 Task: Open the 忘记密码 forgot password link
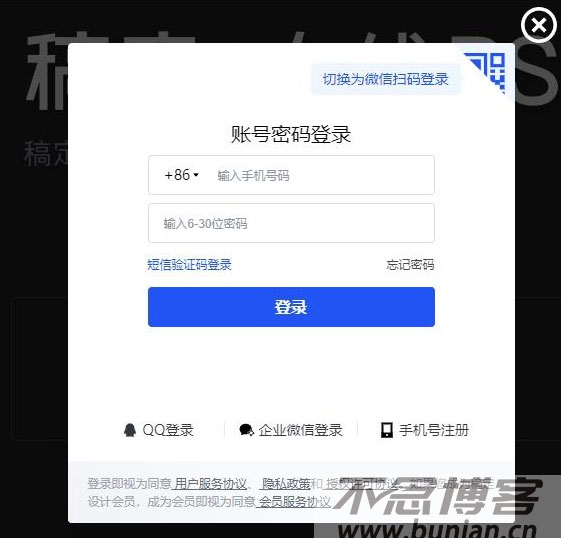(410, 265)
